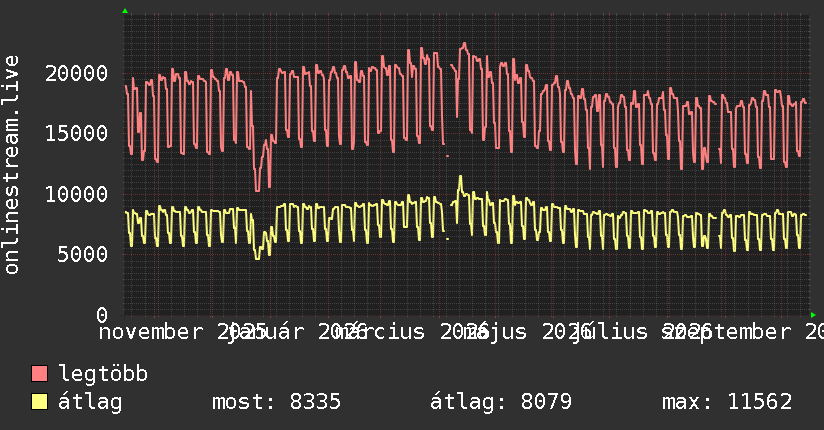Click the green arrow atop y-axis
The width and height of the screenshot is (824, 430).
125,11
